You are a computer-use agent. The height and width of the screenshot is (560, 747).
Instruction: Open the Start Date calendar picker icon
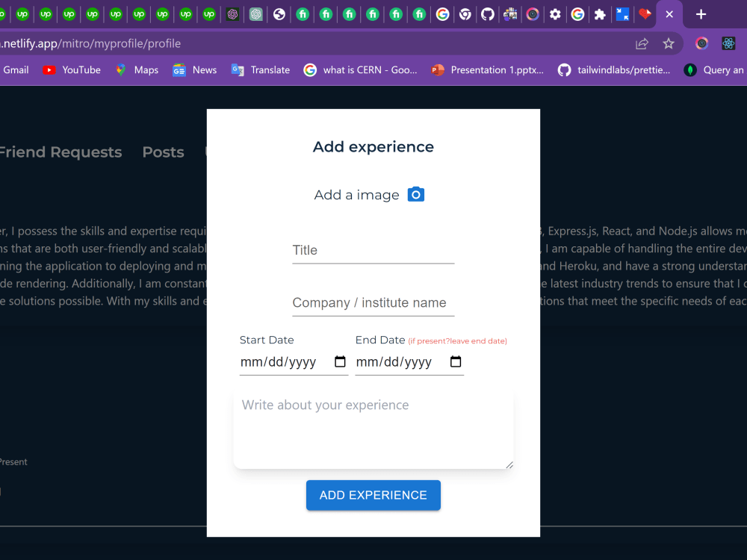pos(340,361)
